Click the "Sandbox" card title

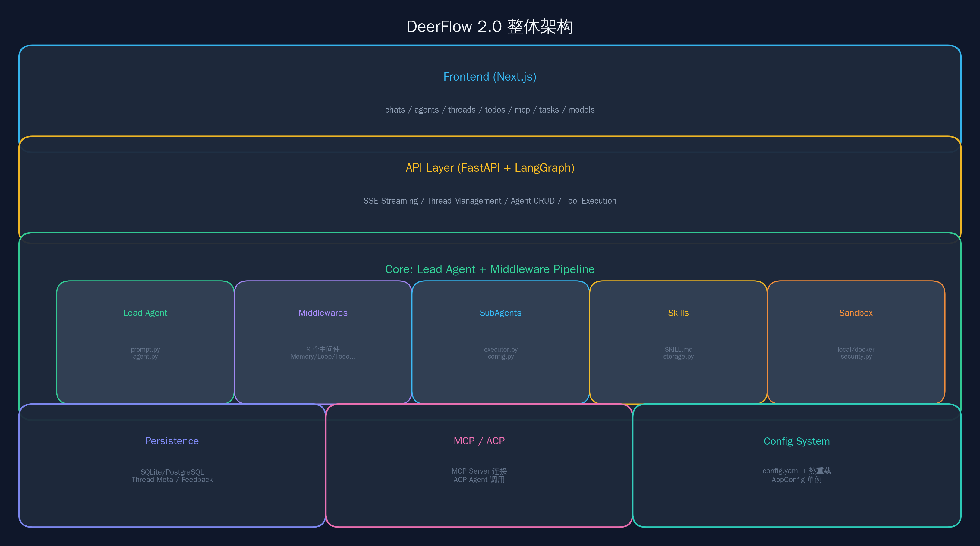coord(856,313)
